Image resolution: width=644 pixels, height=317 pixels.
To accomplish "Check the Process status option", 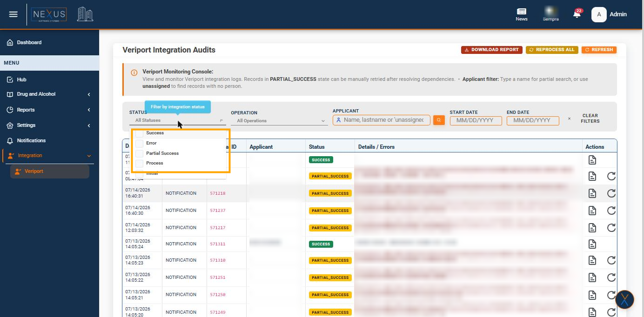I will pos(139,163).
